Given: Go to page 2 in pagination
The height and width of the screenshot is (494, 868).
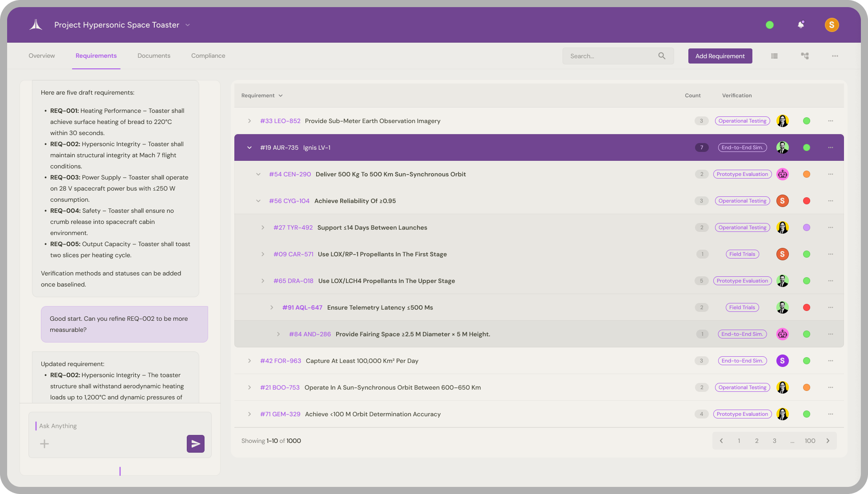Looking at the screenshot, I should coord(756,441).
